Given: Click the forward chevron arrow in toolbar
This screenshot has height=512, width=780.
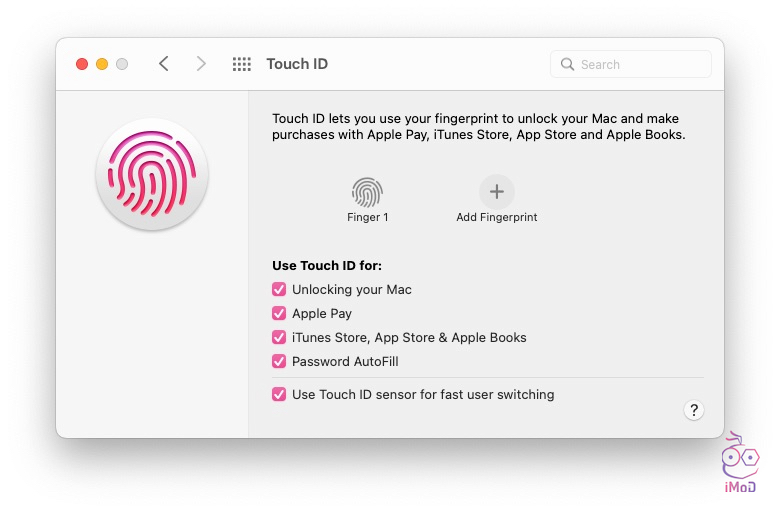Looking at the screenshot, I should click(201, 64).
